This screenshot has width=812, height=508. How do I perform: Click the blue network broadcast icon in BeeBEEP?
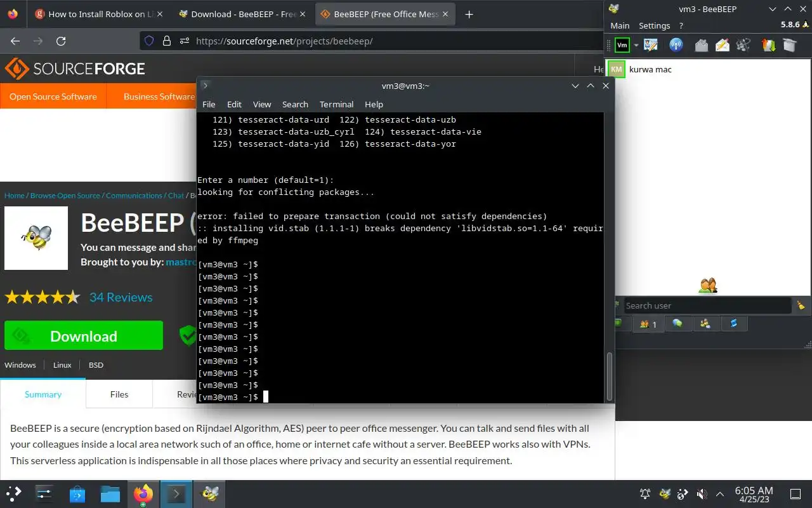[x=676, y=45]
